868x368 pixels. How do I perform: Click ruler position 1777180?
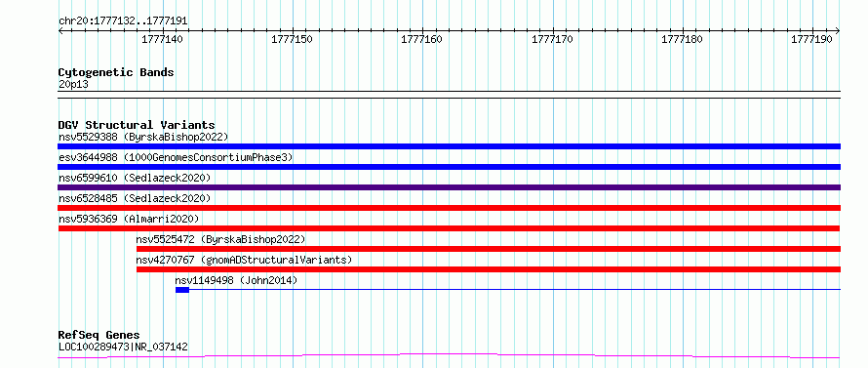683,39
